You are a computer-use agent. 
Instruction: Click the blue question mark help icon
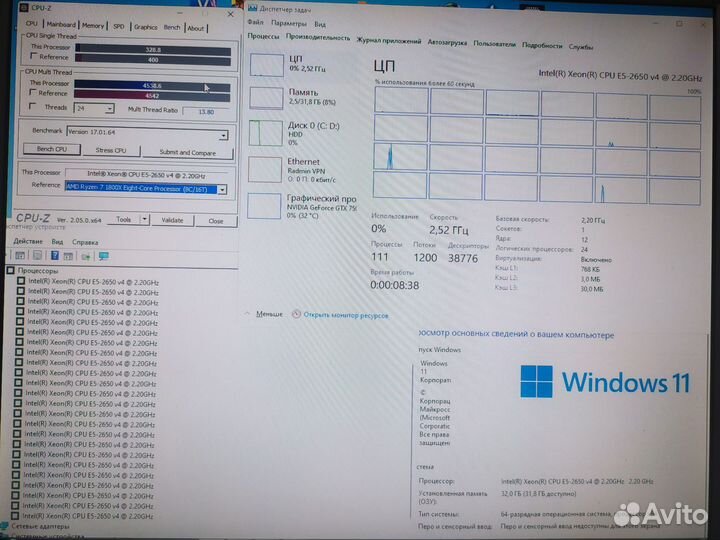coord(55,256)
